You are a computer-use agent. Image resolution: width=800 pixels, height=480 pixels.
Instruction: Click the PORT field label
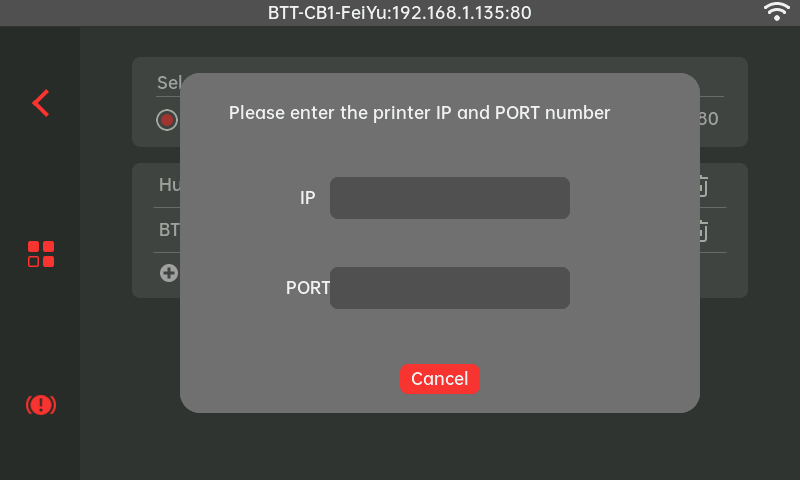coord(307,288)
